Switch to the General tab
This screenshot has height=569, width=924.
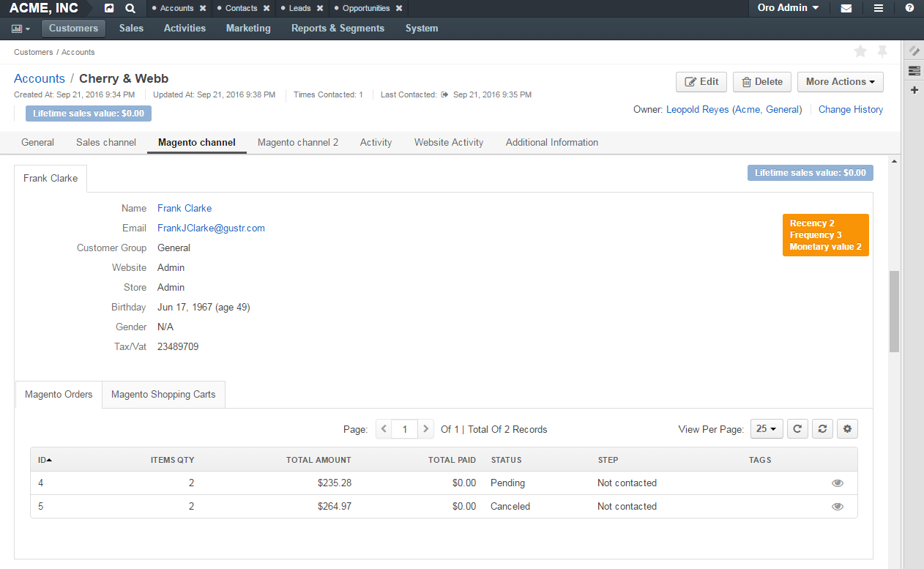37,142
